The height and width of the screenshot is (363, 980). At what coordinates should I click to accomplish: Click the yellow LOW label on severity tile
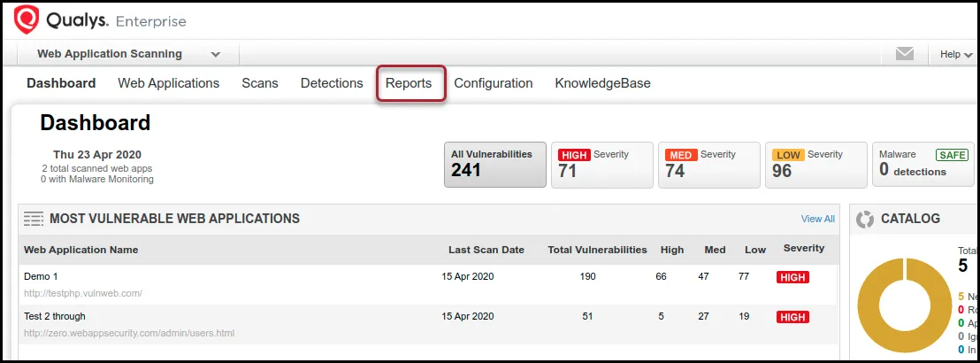tap(788, 155)
